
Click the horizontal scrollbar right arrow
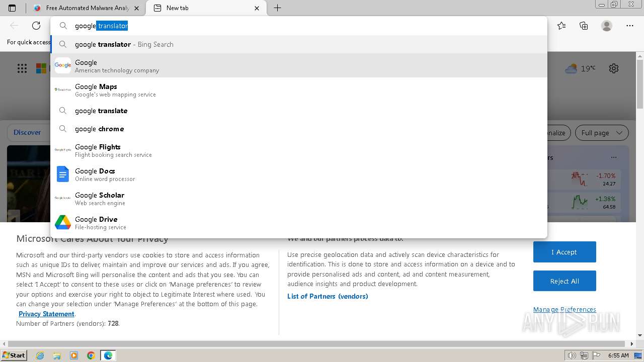[632, 344]
